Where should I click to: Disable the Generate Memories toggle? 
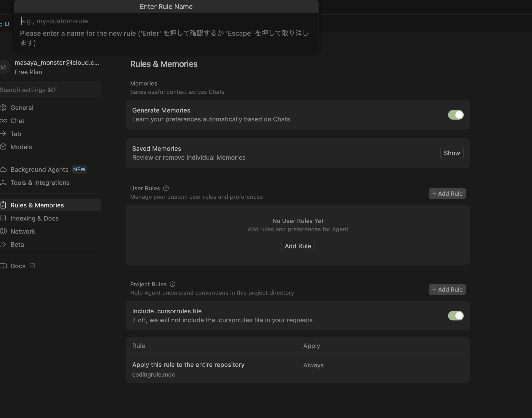456,115
